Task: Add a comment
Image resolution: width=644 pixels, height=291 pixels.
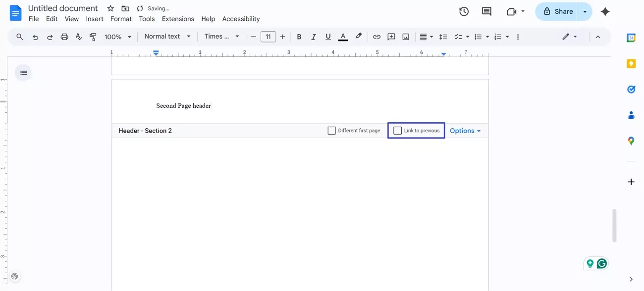Action: pos(391,36)
